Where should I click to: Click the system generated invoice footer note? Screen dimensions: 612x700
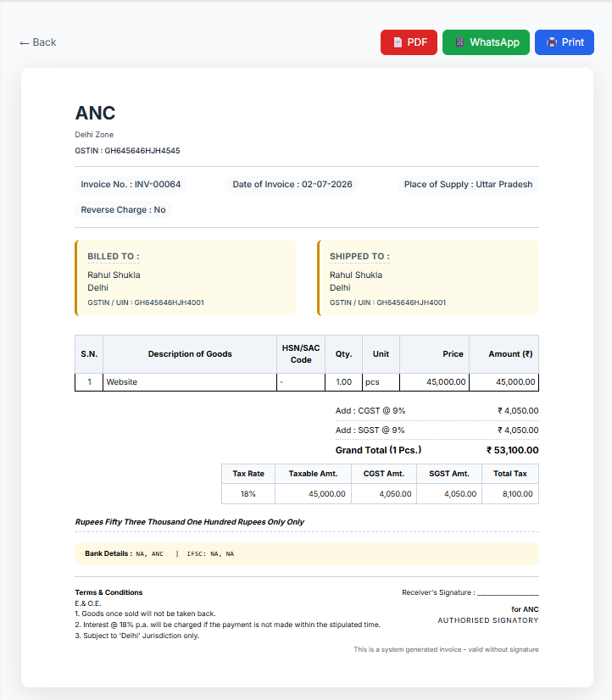click(x=447, y=649)
